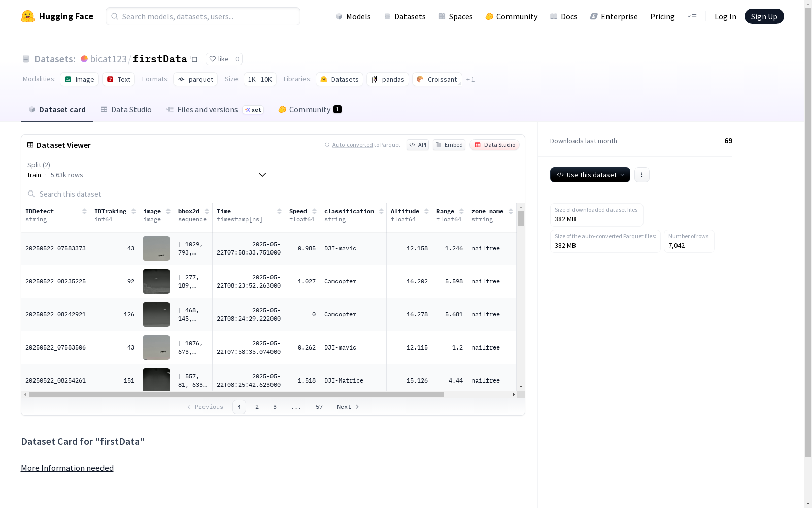812x508 pixels.
Task: Click the Hugging Face logo icon
Action: pos(28,16)
